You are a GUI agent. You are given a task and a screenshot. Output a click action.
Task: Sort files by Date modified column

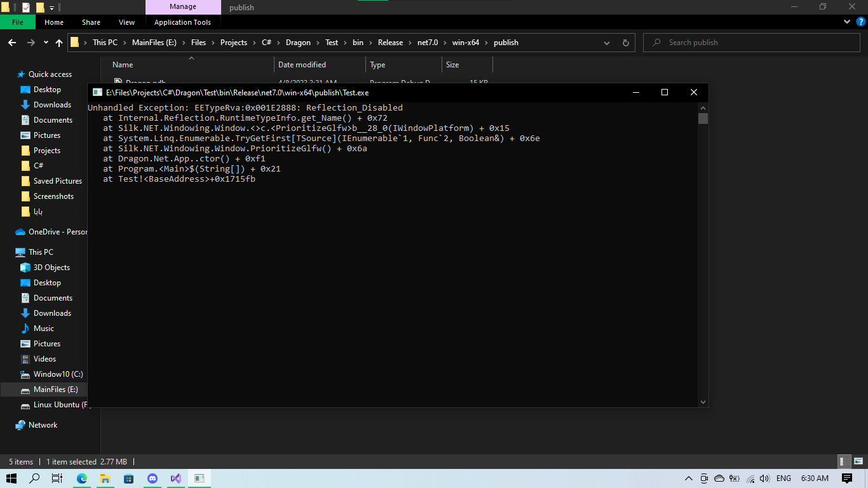click(320, 65)
